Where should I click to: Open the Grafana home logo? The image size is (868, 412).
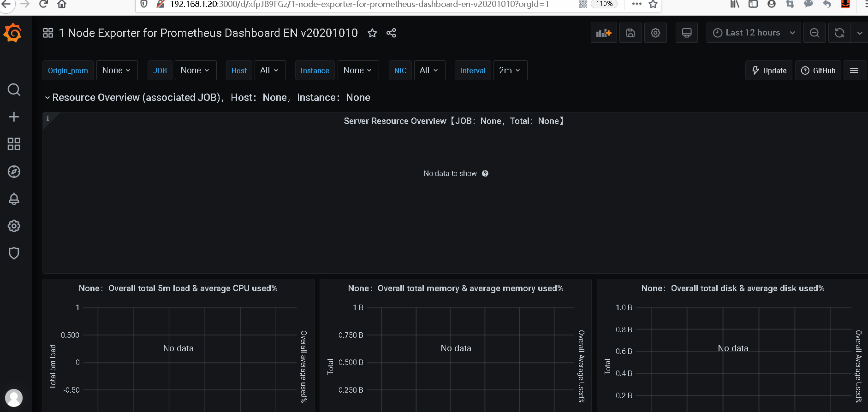click(12, 33)
